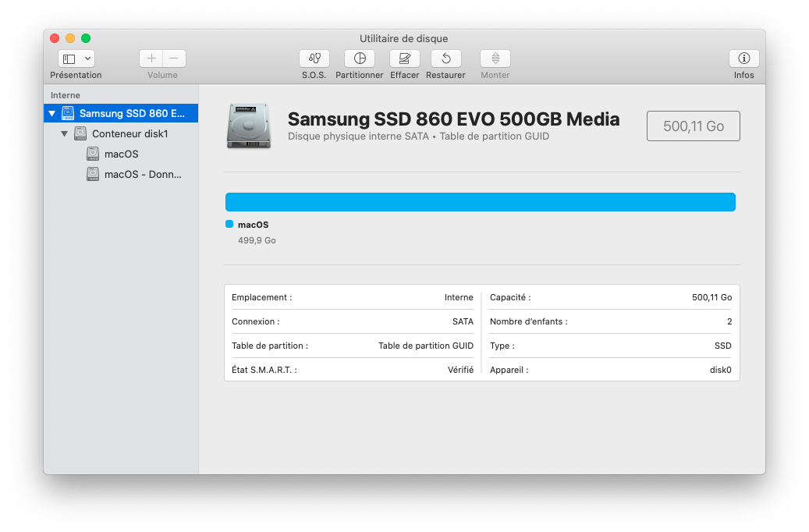The image size is (809, 532).
Task: Collapse the Conteneur disk1 disclosure triangle
Action: click(x=65, y=134)
